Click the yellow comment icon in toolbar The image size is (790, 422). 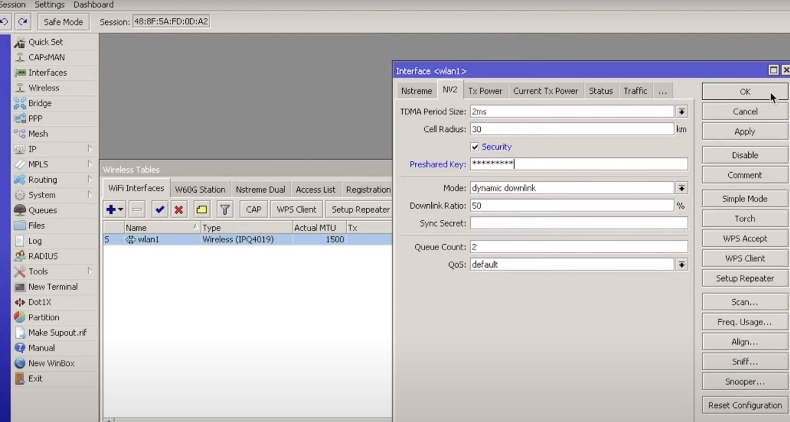tap(201, 209)
